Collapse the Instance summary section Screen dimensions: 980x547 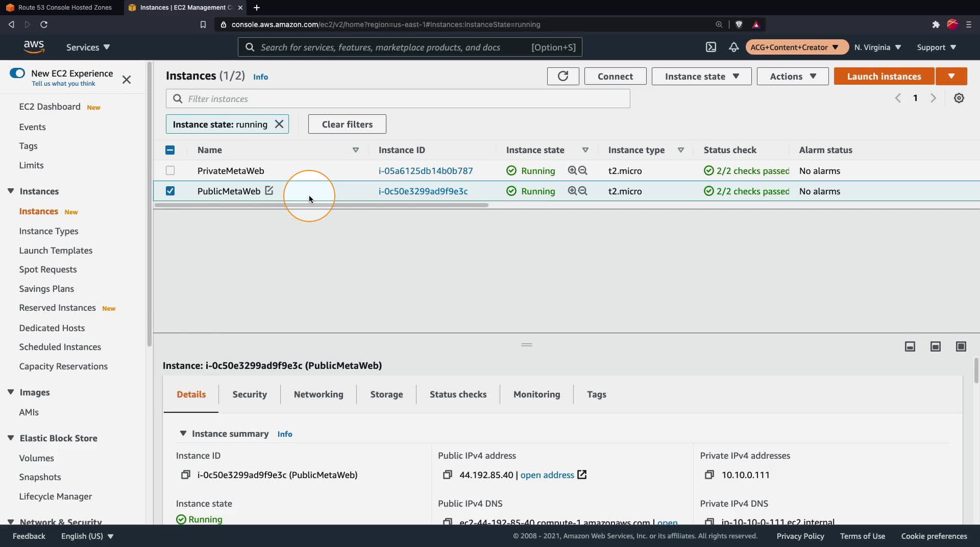click(x=183, y=433)
